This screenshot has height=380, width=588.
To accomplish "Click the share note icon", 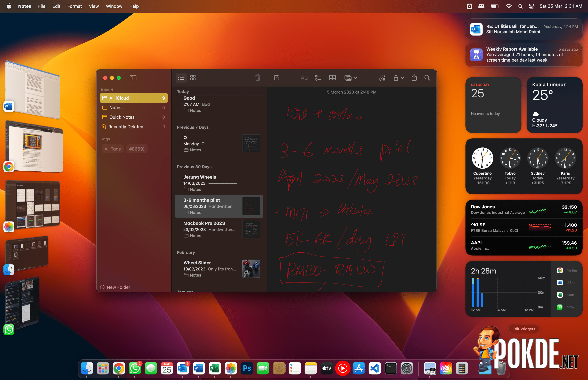I will tap(414, 78).
